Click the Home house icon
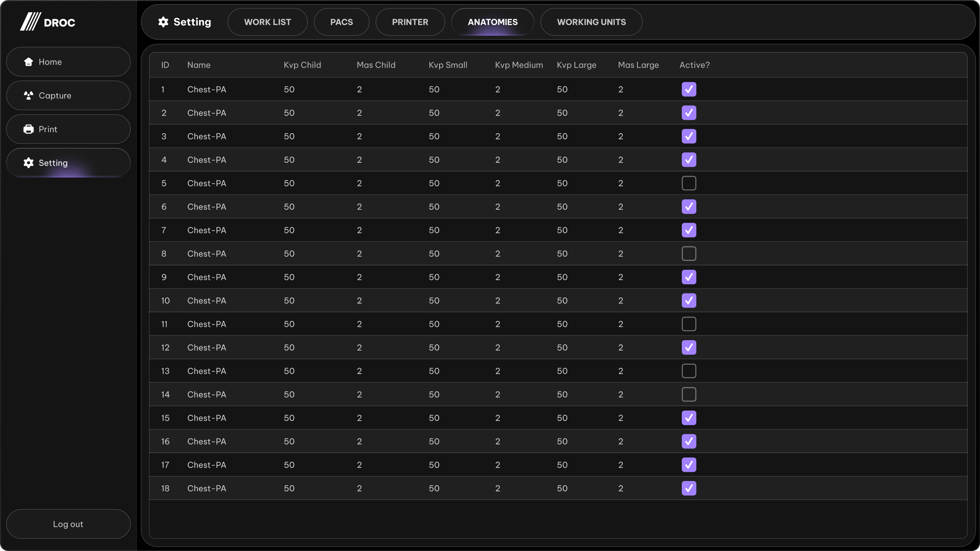 pyautogui.click(x=28, y=62)
